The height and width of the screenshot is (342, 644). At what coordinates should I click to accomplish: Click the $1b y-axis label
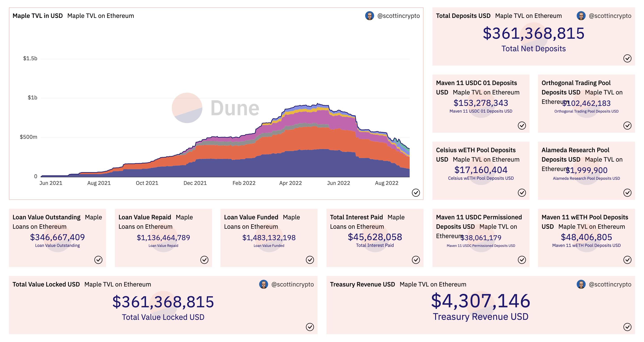32,98
